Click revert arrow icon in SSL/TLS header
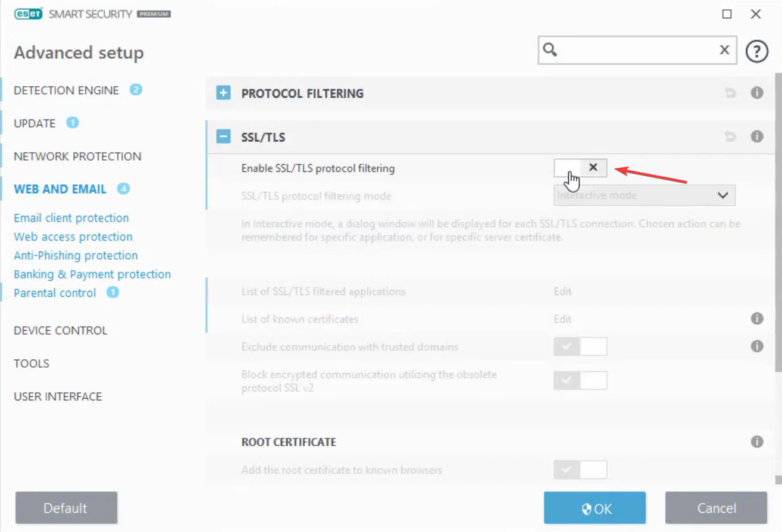This screenshot has width=782, height=532. pyautogui.click(x=730, y=137)
